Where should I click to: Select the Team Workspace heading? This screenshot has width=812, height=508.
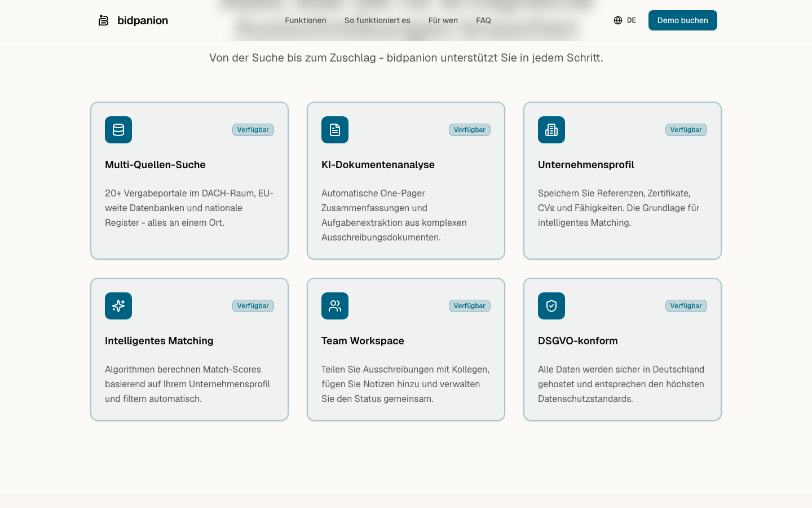click(363, 341)
